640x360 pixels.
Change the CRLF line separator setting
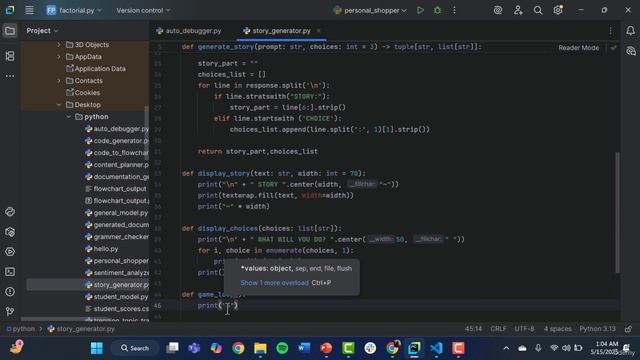(x=498, y=329)
